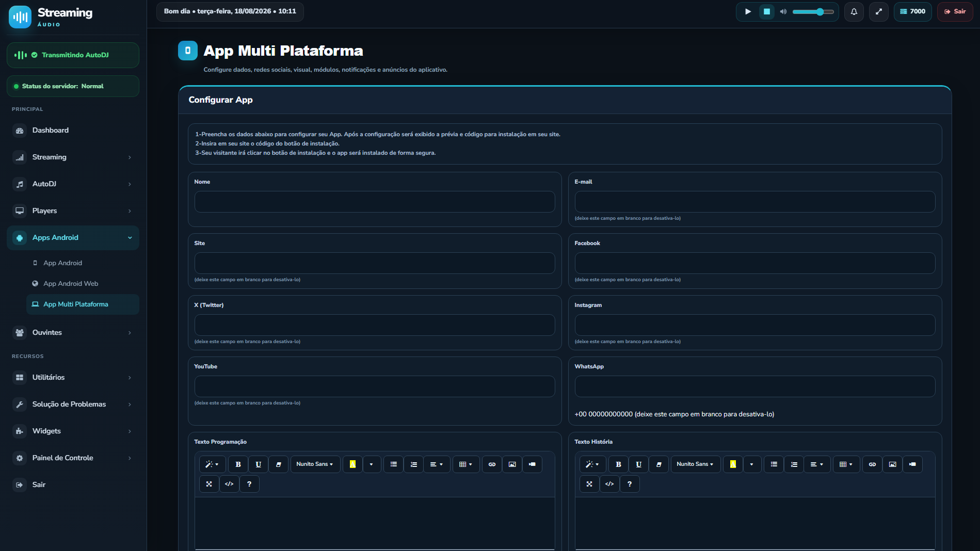Expand the Players sidebar menu
The image size is (980, 551).
pos(73,211)
